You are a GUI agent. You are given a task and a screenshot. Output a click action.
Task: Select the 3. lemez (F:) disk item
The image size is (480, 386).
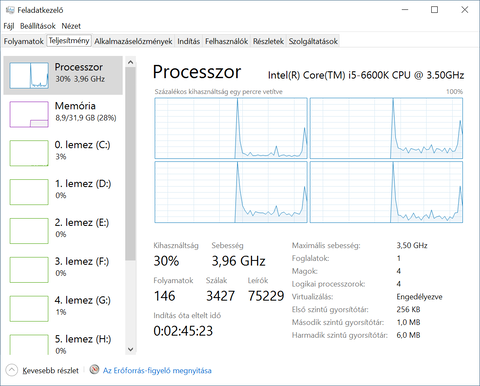63,270
